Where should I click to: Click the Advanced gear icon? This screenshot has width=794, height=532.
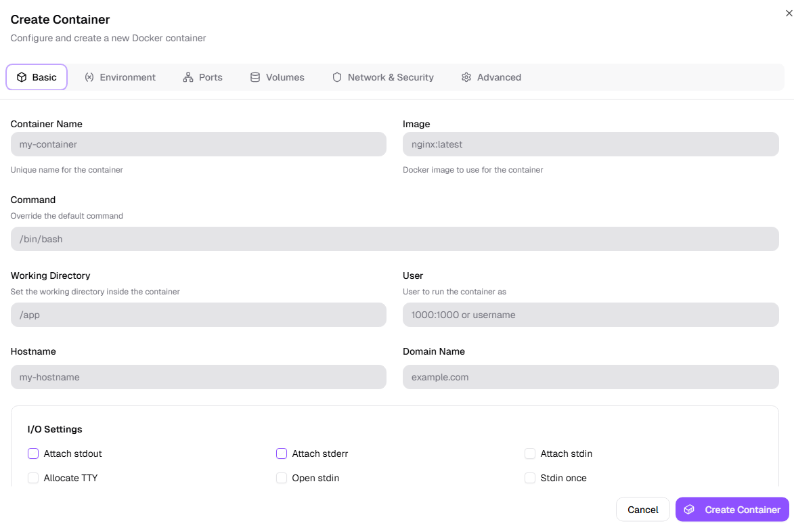tap(466, 77)
